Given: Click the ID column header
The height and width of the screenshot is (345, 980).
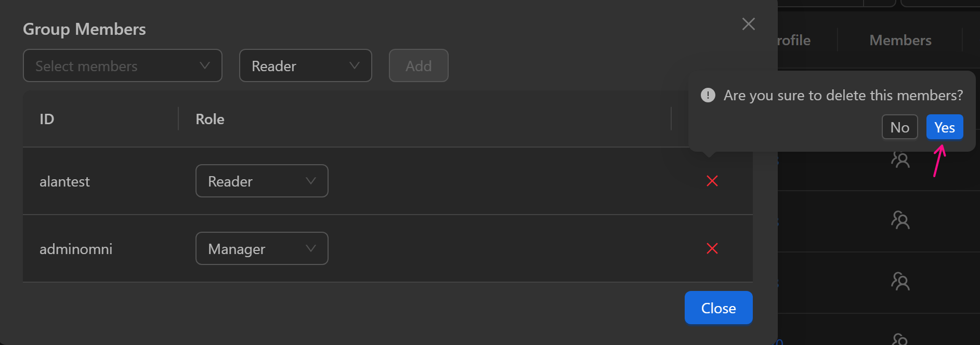Looking at the screenshot, I should pos(47,119).
